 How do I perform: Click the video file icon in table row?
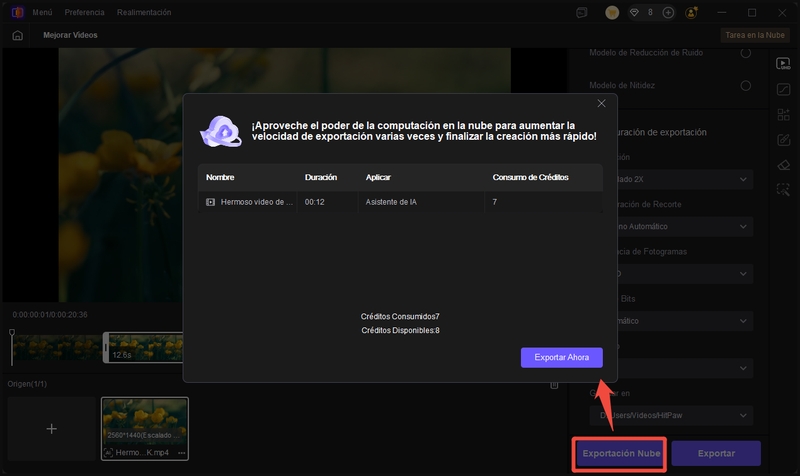pyautogui.click(x=210, y=202)
